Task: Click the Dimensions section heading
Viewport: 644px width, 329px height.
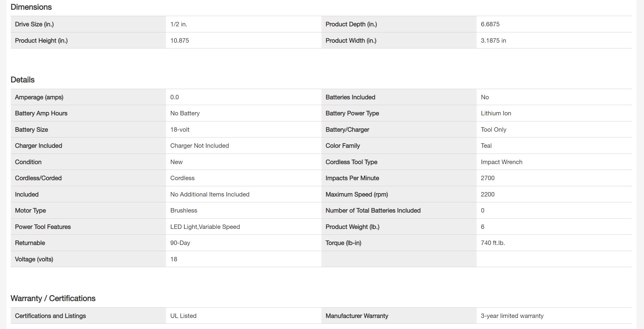Action: coord(31,7)
